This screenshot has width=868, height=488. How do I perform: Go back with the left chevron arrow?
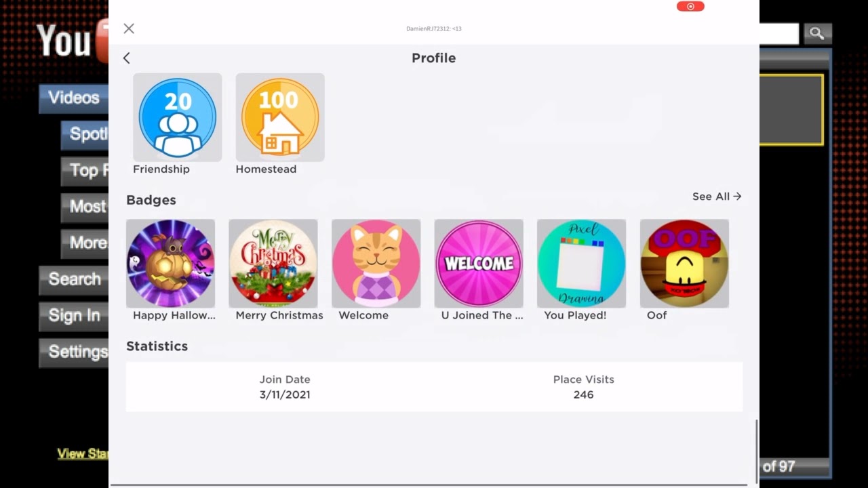[x=126, y=58]
